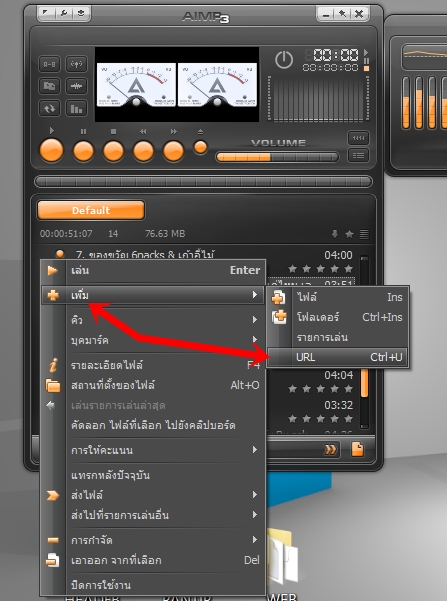Open the main menu icon in title bar
The image size is (447, 601).
pos(46,13)
